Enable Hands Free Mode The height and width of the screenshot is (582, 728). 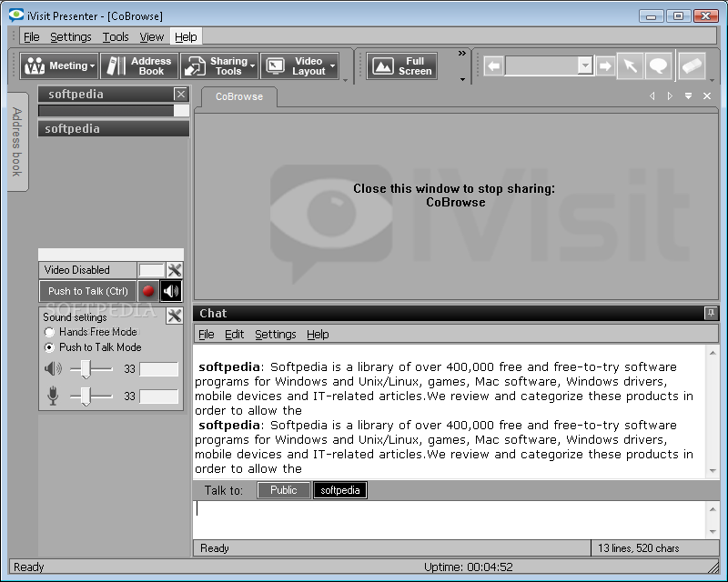(49, 332)
